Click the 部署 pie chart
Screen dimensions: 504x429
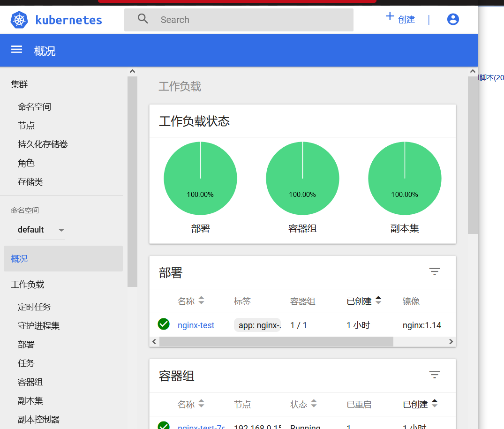pyautogui.click(x=200, y=178)
